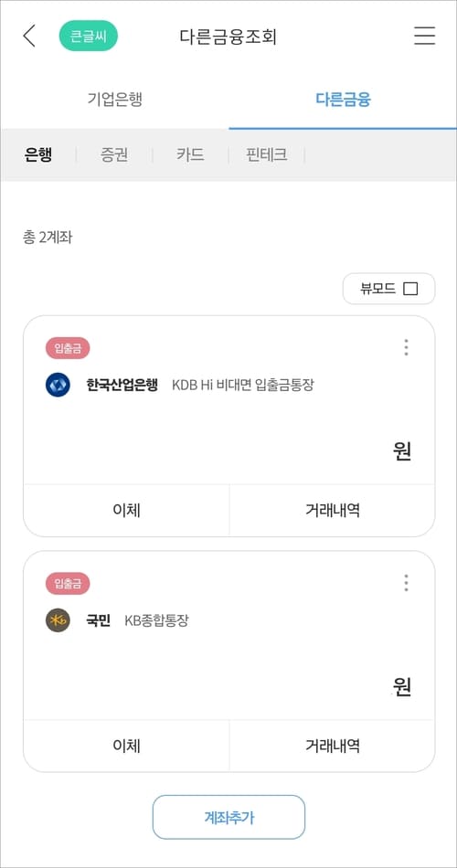Screen dimensions: 457x868
Task: Check the 뷰모드 checkbox
Action: [x=410, y=289]
